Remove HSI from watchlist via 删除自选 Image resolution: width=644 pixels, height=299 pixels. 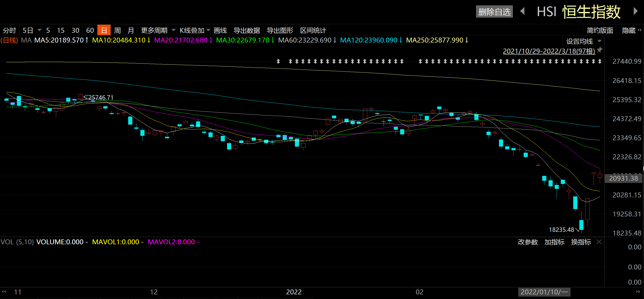click(494, 12)
